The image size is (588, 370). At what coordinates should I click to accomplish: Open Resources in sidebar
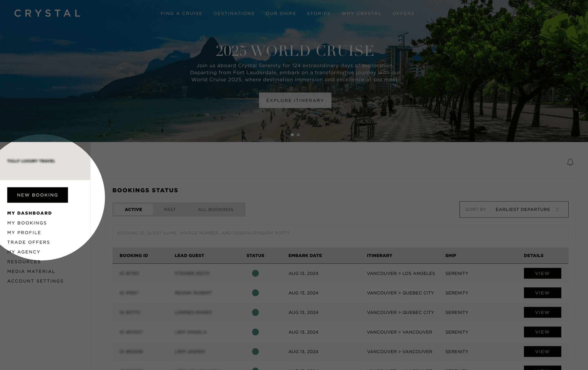tap(24, 262)
